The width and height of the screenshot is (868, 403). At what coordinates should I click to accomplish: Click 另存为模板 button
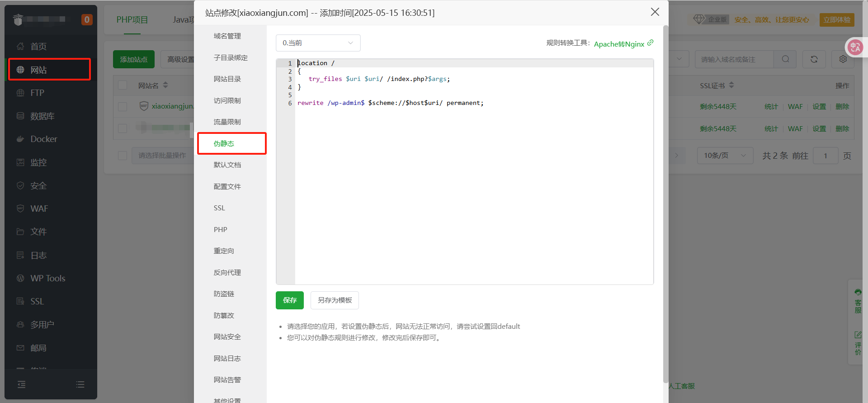335,300
